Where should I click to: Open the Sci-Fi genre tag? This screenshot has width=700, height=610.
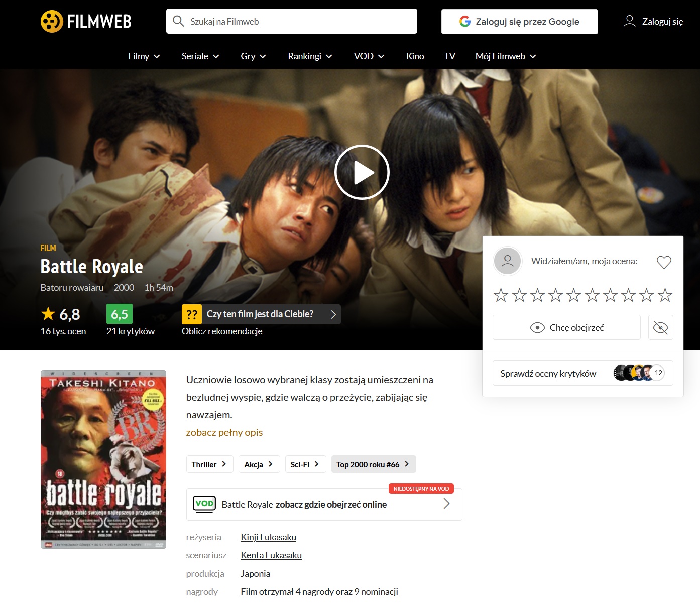[305, 464]
